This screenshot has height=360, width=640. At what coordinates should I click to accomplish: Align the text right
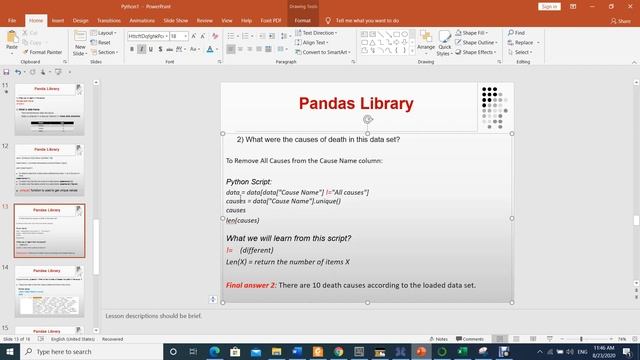249,49
